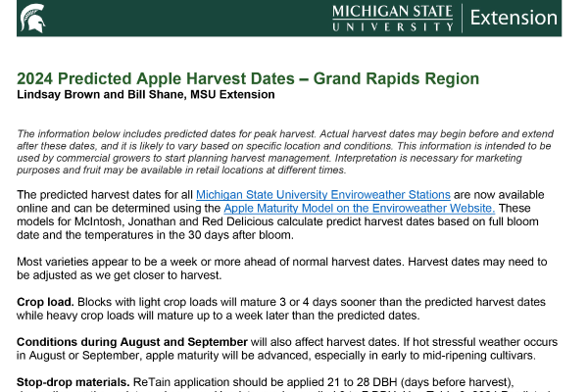
Task: Click the bold Crop load. heading
Action: coord(45,302)
